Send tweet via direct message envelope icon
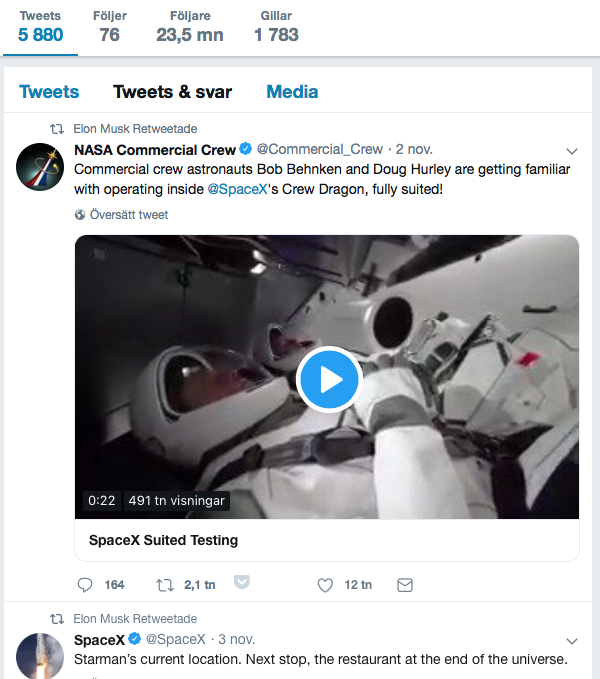 click(x=405, y=585)
